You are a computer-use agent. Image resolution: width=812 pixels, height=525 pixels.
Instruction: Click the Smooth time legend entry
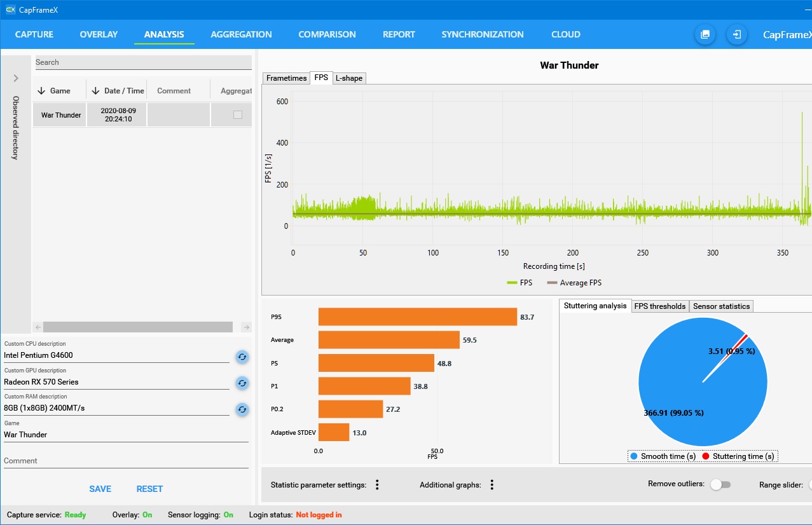tap(662, 456)
